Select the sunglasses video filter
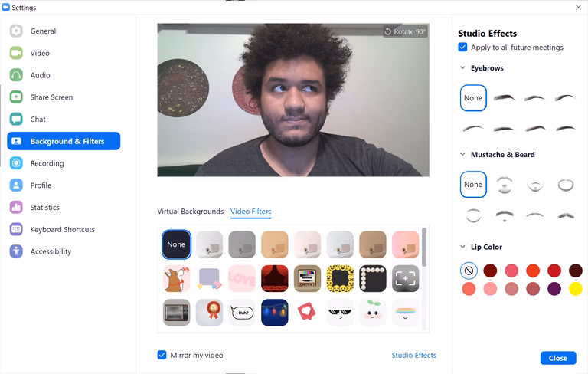The image size is (588, 374). coord(340,313)
